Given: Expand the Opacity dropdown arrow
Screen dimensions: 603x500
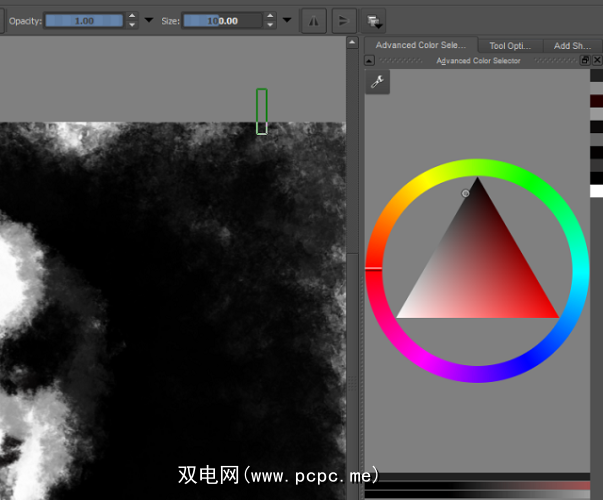Looking at the screenshot, I should [149, 20].
